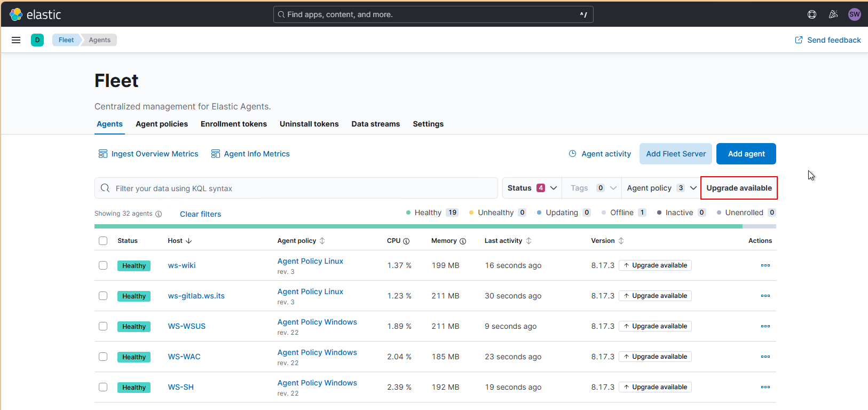The height and width of the screenshot is (410, 868).
Task: Open actions menu for WS-SH
Action: click(x=766, y=387)
